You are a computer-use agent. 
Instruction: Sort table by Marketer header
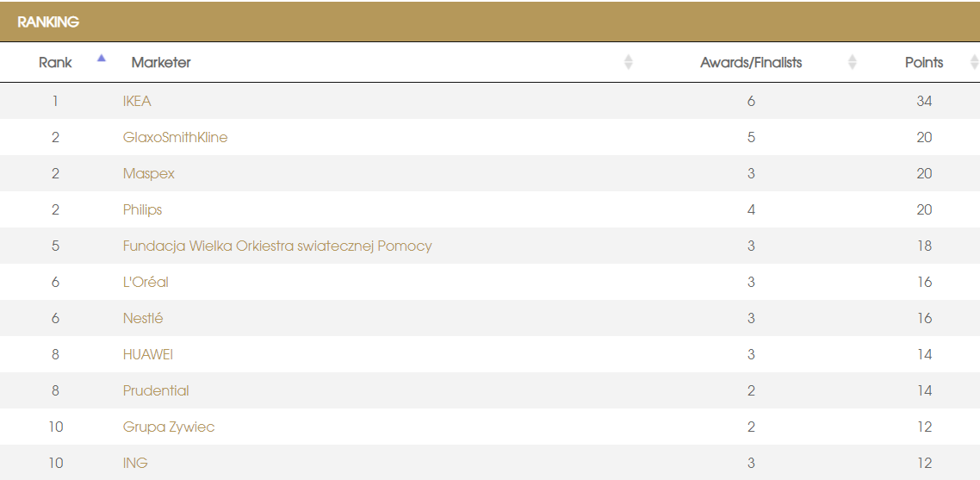[x=161, y=63]
